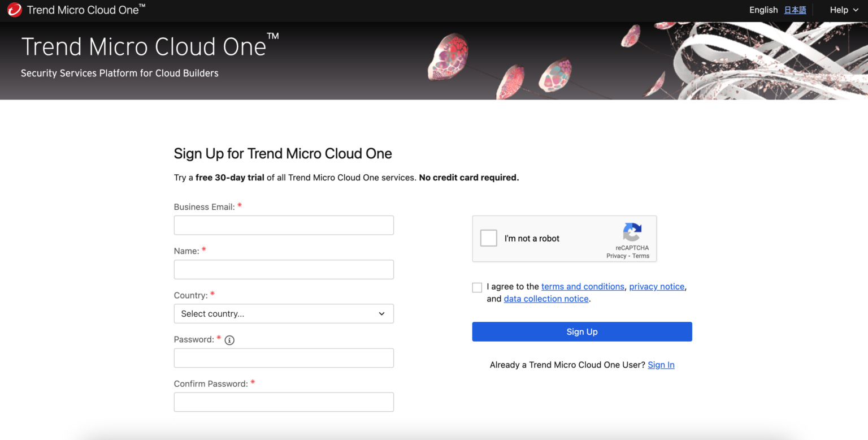Open the data collection notice
The image size is (868, 440).
pyautogui.click(x=546, y=299)
